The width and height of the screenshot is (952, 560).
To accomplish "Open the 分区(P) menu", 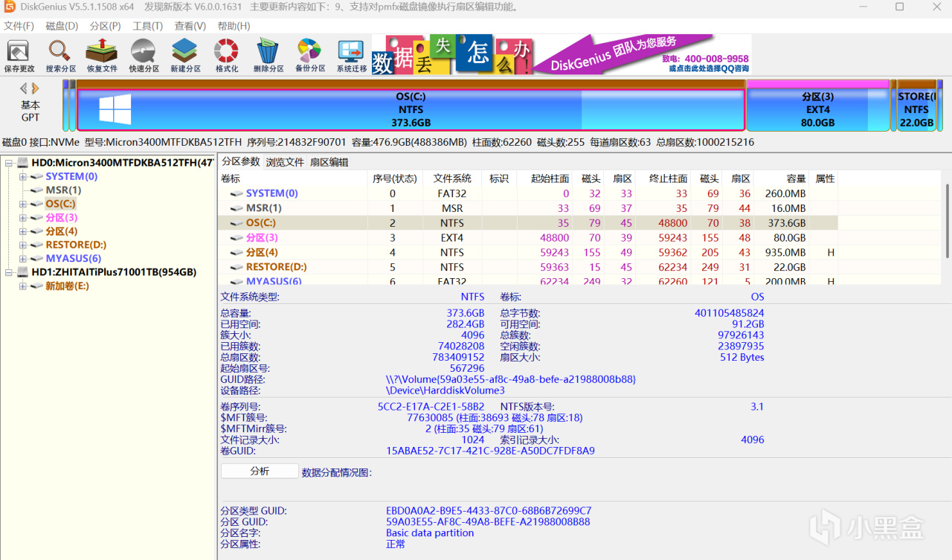I will (x=105, y=26).
